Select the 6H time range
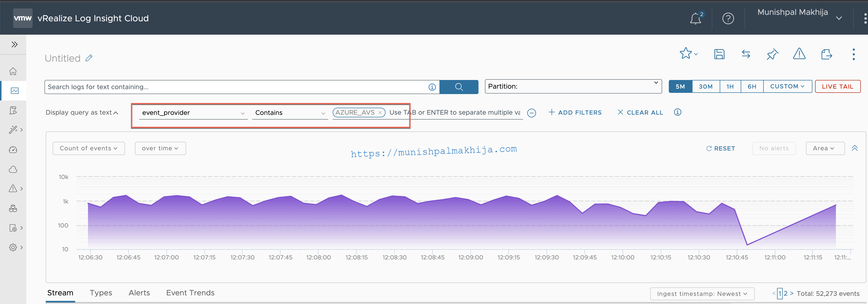Screen dimensions: 868x304 [x=752, y=86]
